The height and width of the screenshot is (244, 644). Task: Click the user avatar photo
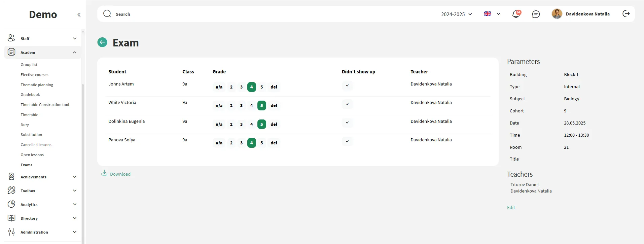pyautogui.click(x=557, y=14)
